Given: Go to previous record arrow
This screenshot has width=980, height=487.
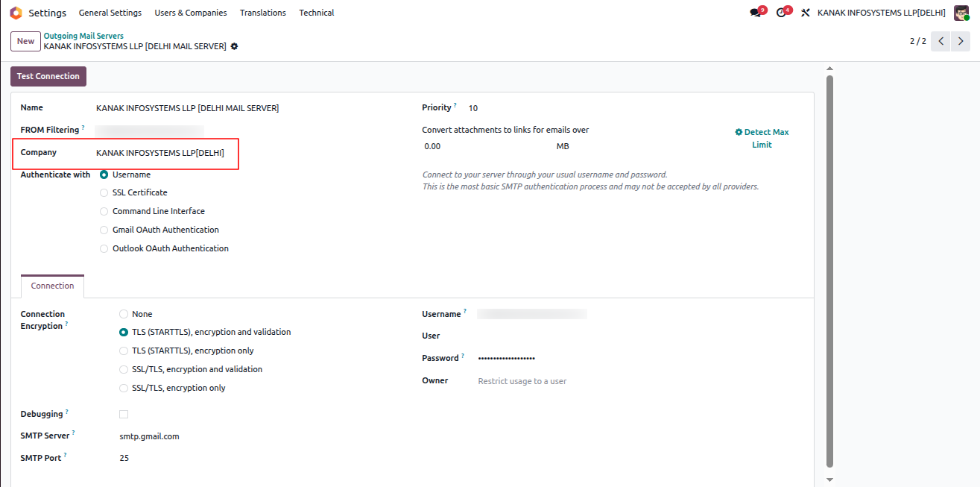Looking at the screenshot, I should click(941, 41).
